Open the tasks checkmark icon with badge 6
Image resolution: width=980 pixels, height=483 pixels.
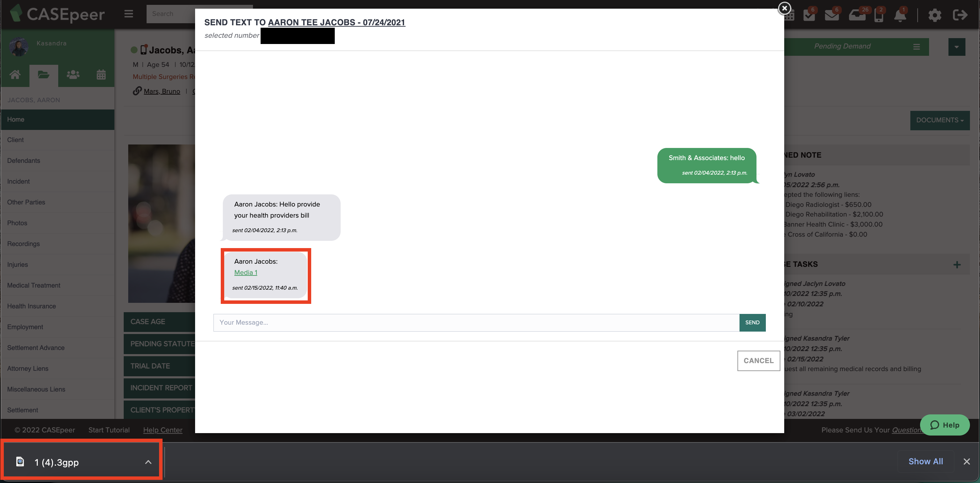pyautogui.click(x=809, y=15)
